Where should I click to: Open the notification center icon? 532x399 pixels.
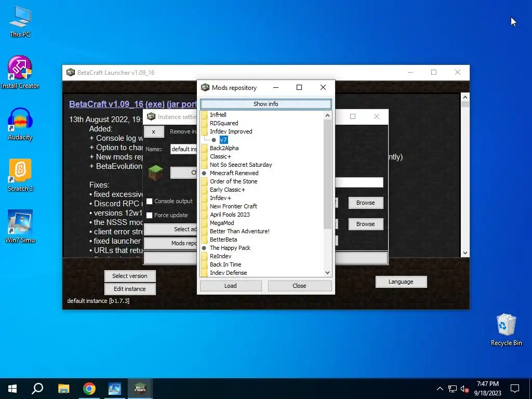coord(515,389)
